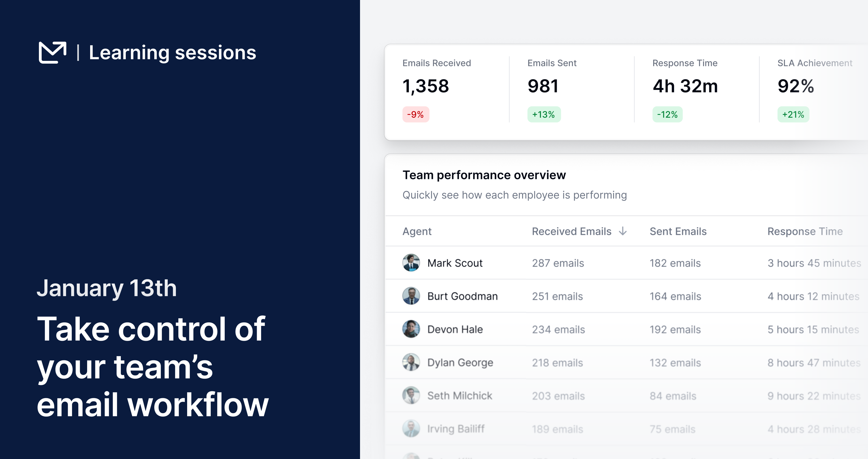Click Seth Milchick's avatar picture
Screen dimensions: 868x459
click(411, 395)
